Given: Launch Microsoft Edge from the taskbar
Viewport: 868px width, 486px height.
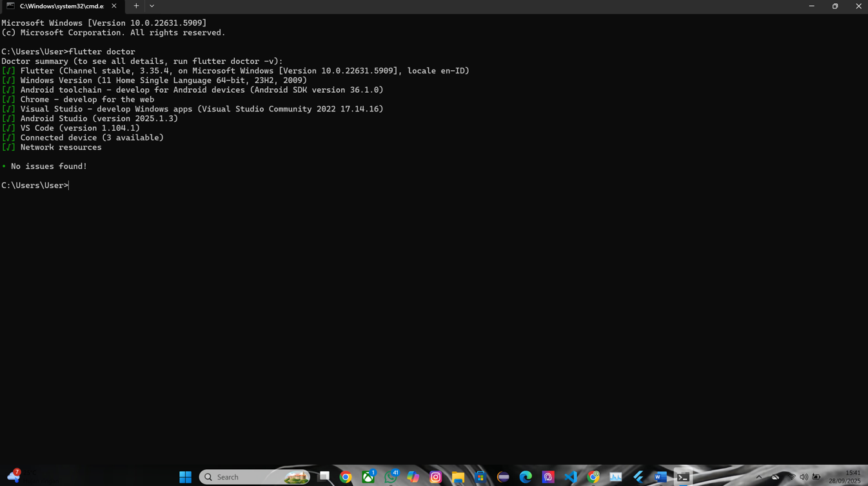Looking at the screenshot, I should click(526, 477).
